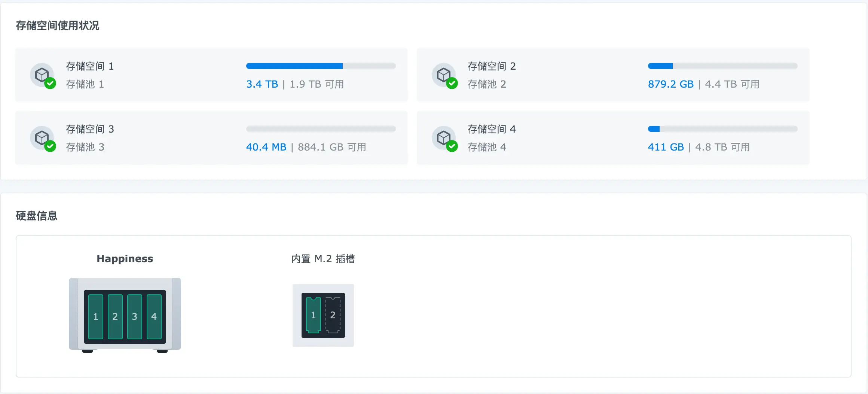The width and height of the screenshot is (868, 394).
Task: Click the 3.4 TB used value
Action: click(262, 84)
